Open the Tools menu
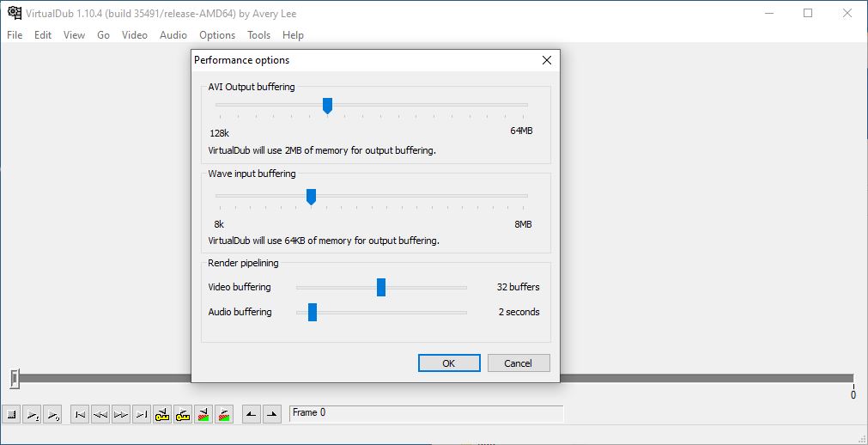 tap(258, 35)
